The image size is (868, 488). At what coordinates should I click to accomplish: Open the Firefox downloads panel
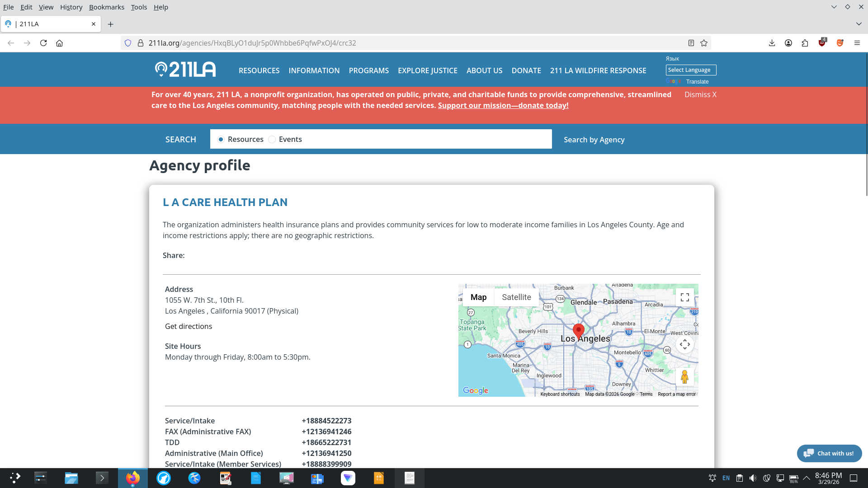pyautogui.click(x=772, y=43)
